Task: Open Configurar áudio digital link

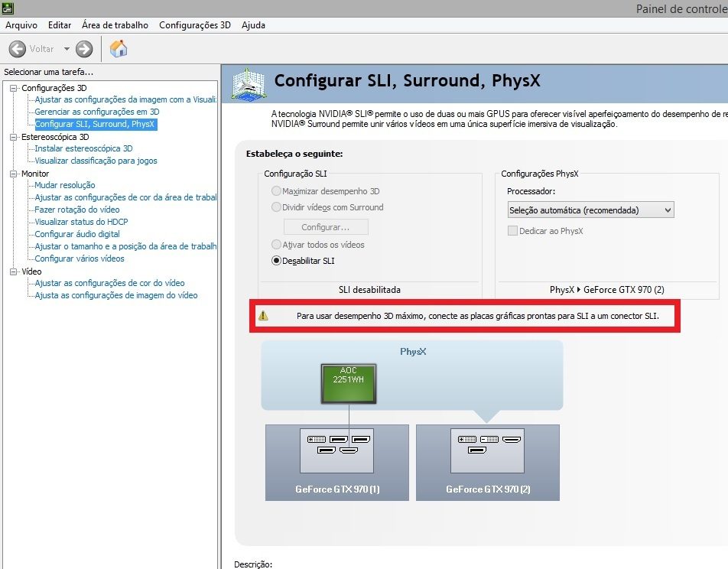Action: [x=77, y=234]
